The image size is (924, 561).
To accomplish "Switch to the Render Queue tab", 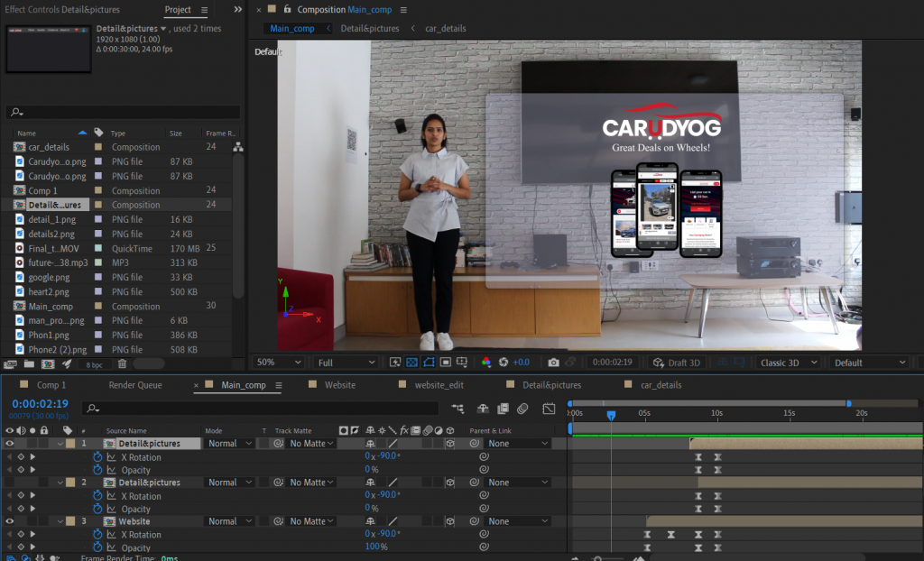I will [135, 385].
